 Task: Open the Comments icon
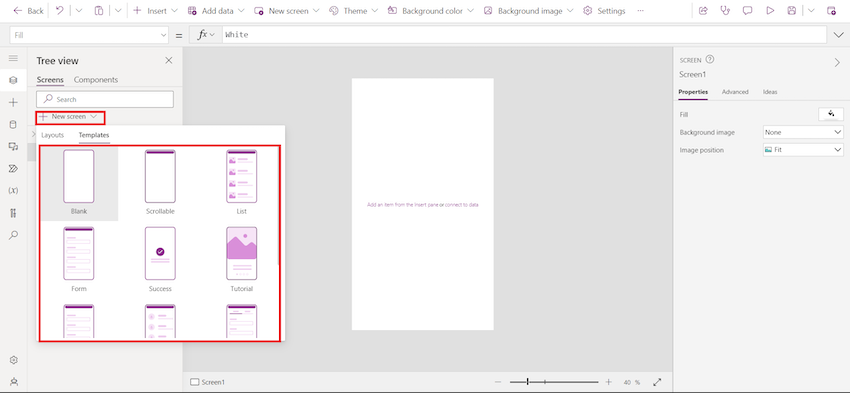pos(748,10)
